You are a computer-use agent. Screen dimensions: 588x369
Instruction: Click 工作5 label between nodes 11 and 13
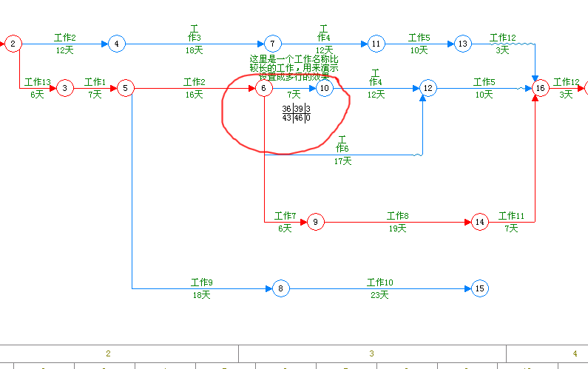[x=419, y=38]
